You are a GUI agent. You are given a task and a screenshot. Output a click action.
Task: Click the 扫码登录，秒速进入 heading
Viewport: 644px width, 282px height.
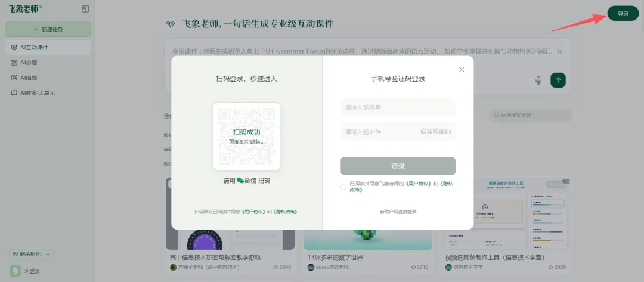(x=246, y=79)
